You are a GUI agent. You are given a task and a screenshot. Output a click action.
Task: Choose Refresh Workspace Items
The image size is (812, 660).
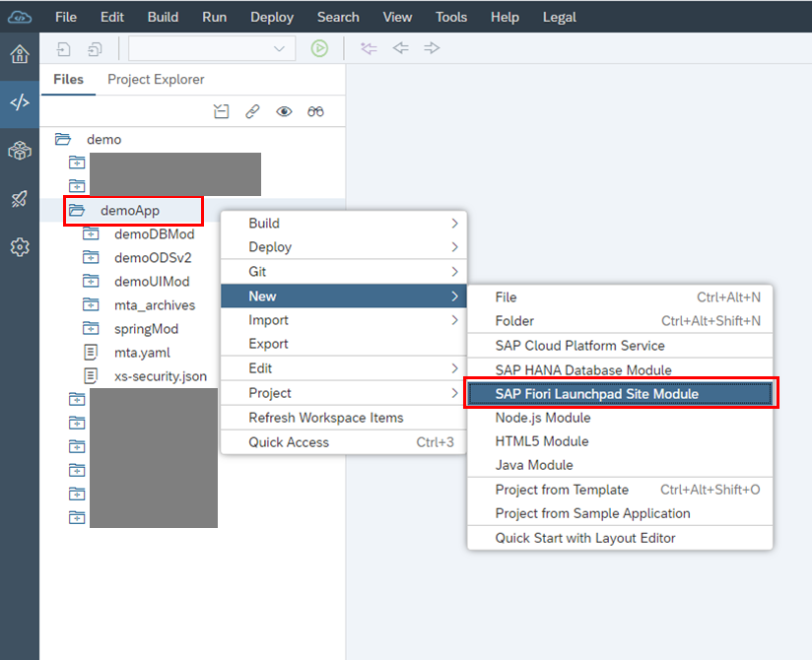344,418
